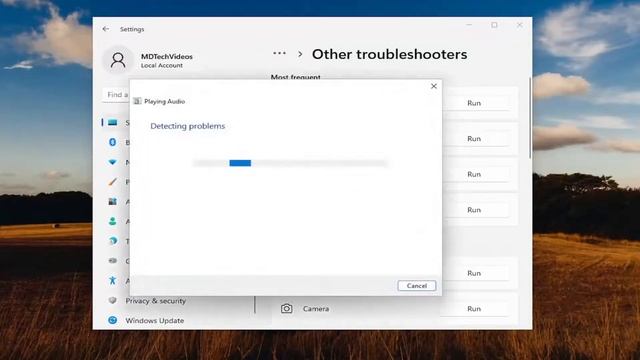Click the Privacy & security shield icon

(x=113, y=300)
